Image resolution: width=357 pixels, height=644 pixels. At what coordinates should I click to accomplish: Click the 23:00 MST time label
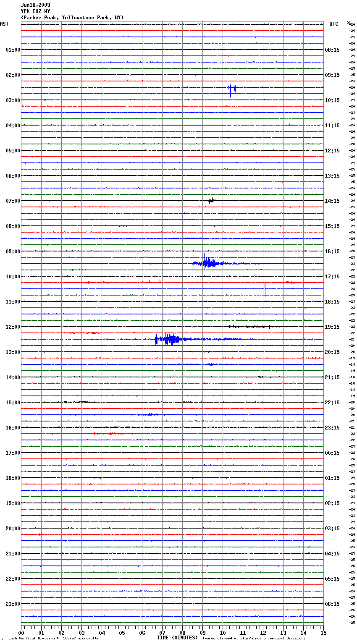click(x=13, y=604)
